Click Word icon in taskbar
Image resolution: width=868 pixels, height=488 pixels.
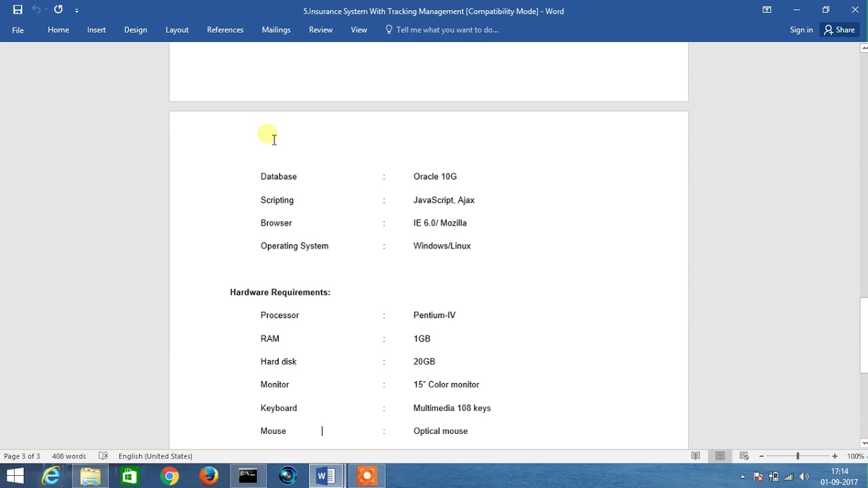click(327, 476)
